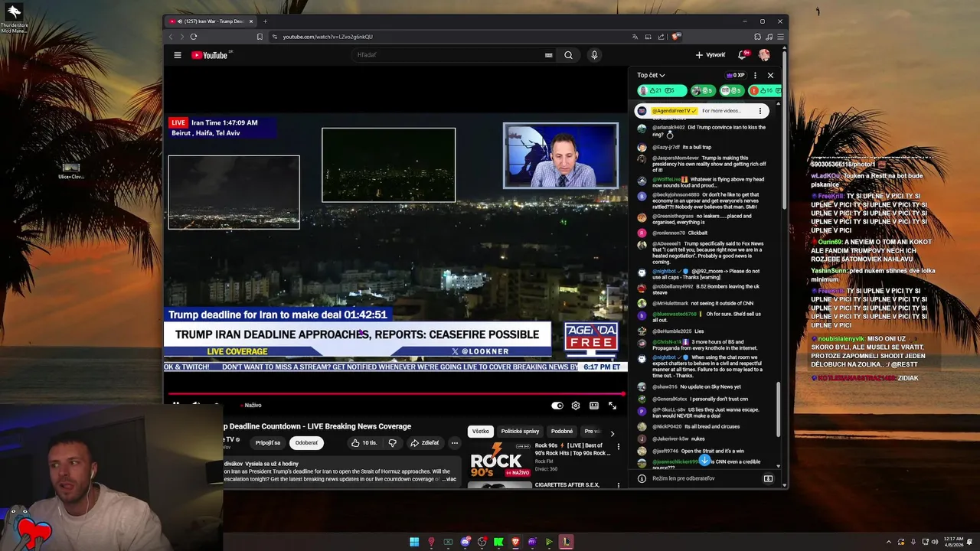Select the Všetko filter chip
Image resolution: width=980 pixels, height=551 pixels.
pyautogui.click(x=481, y=432)
